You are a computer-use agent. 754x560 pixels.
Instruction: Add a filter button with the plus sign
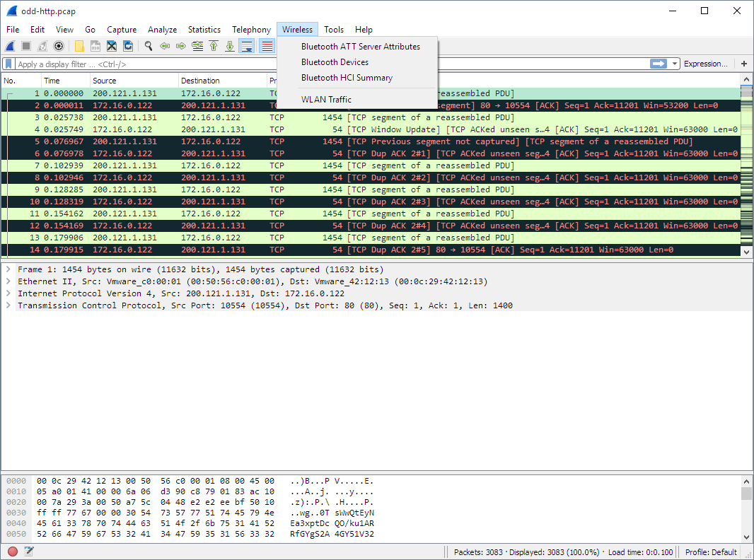point(743,63)
